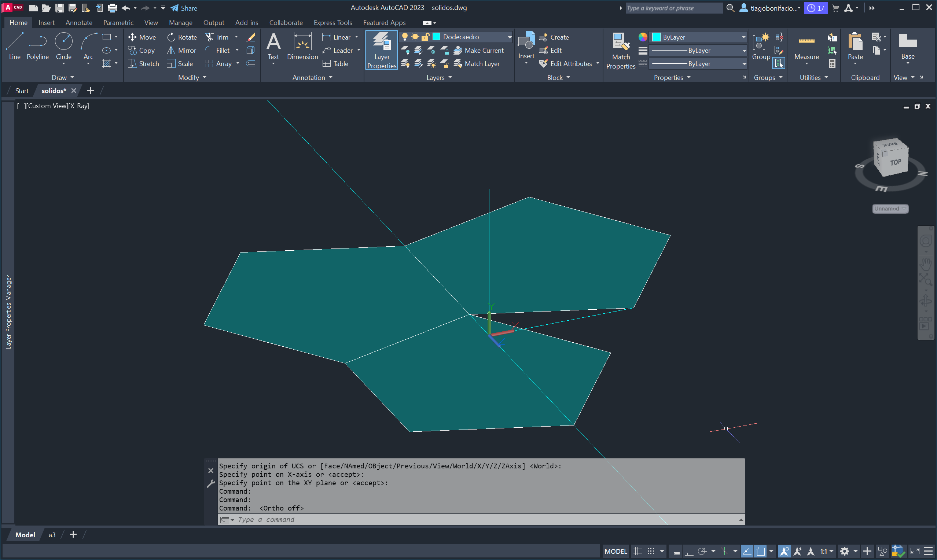Viewport: 937px width, 560px height.
Task: Click the Mirror tool icon
Action: click(x=171, y=50)
